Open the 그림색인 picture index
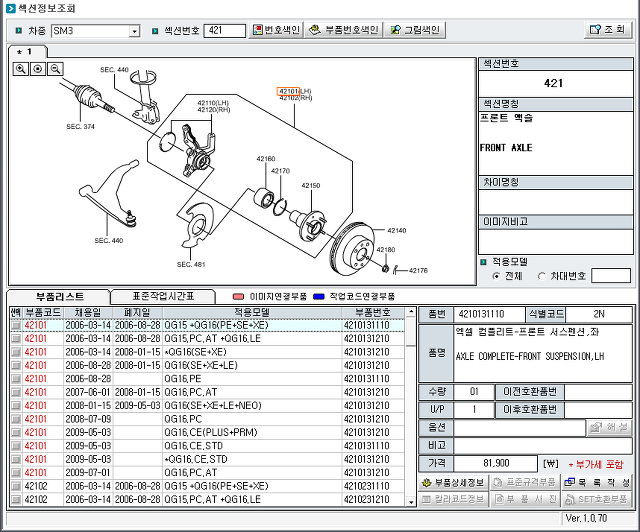This screenshot has height=532, width=640. [416, 30]
